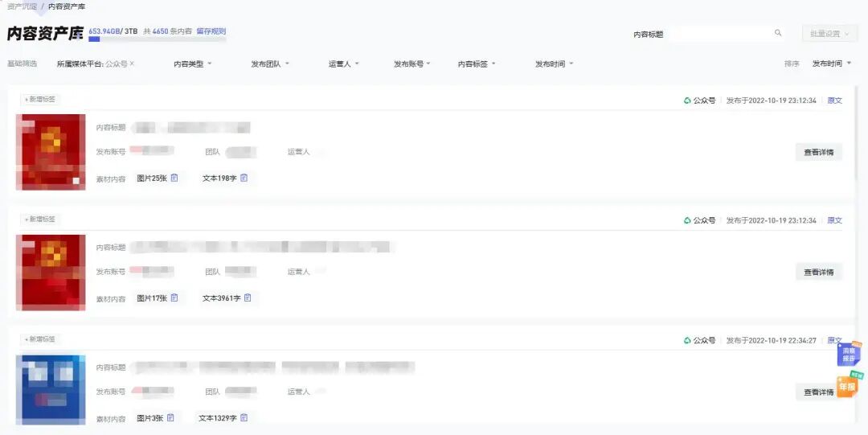Click copy icon next to 文本3961字
Image resolution: width=868 pixels, height=435 pixels.
pyautogui.click(x=248, y=298)
